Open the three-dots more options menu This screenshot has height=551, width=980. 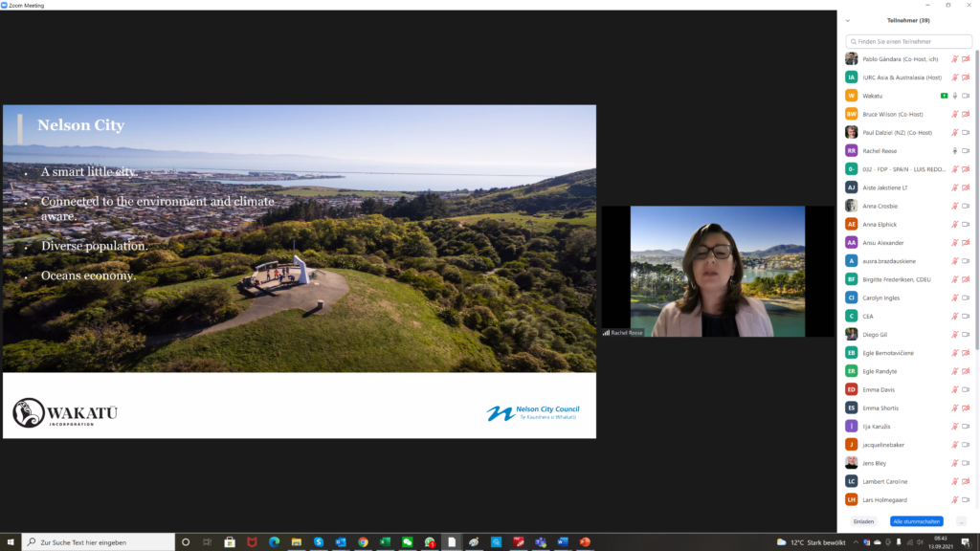[x=961, y=521]
